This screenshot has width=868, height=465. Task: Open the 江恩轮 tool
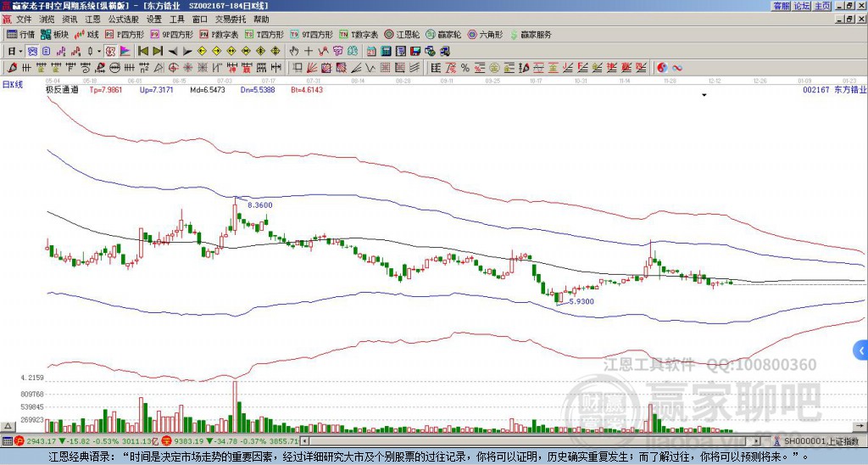(401, 34)
